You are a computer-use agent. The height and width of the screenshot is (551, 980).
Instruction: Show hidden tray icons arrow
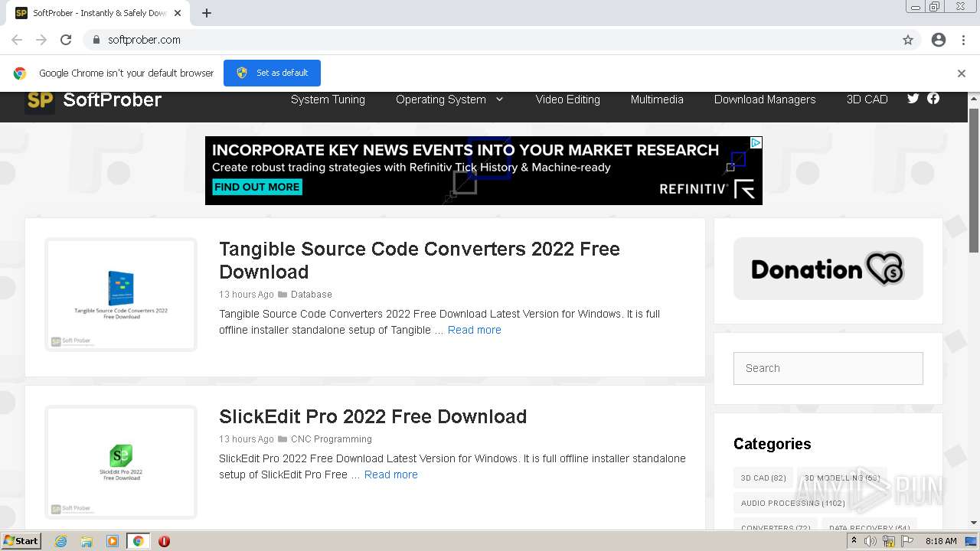point(854,540)
